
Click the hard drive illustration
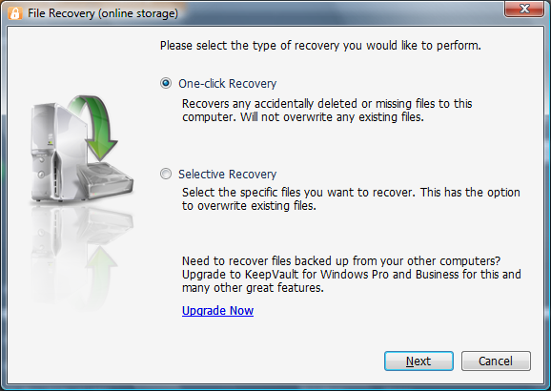[105, 180]
